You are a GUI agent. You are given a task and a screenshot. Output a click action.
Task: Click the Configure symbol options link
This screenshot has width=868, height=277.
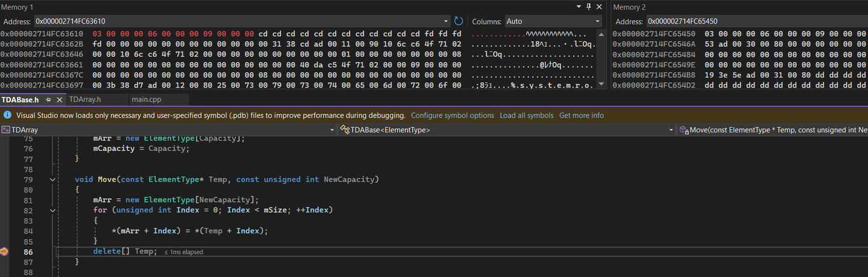click(452, 115)
